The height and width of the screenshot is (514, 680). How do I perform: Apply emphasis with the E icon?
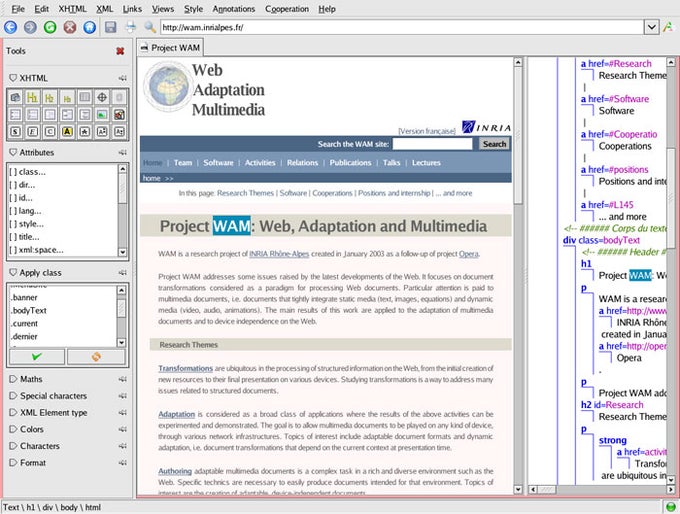(x=33, y=131)
